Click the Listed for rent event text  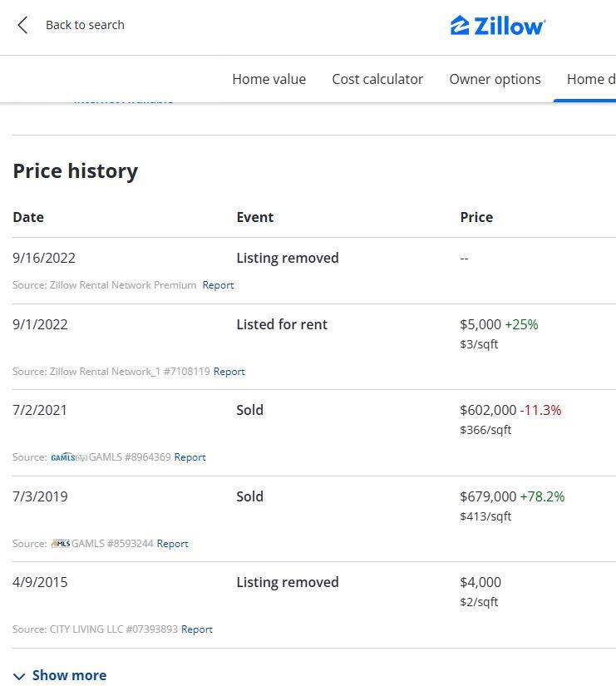click(x=282, y=324)
